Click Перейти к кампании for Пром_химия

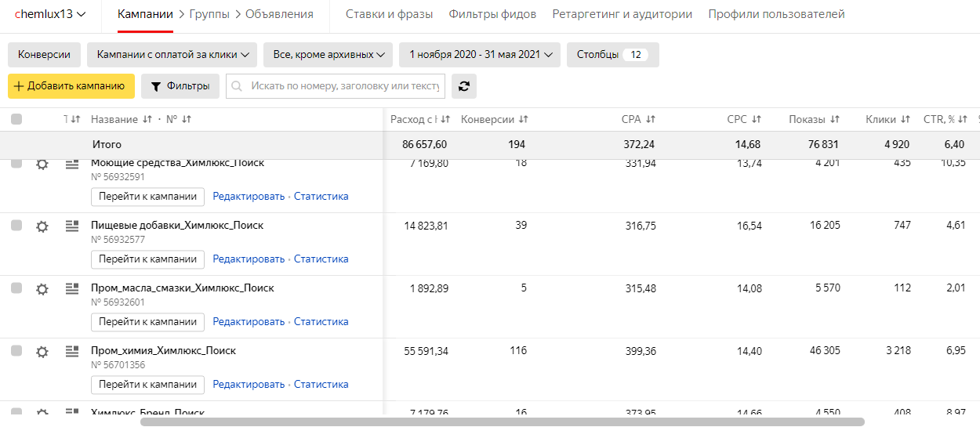147,384
